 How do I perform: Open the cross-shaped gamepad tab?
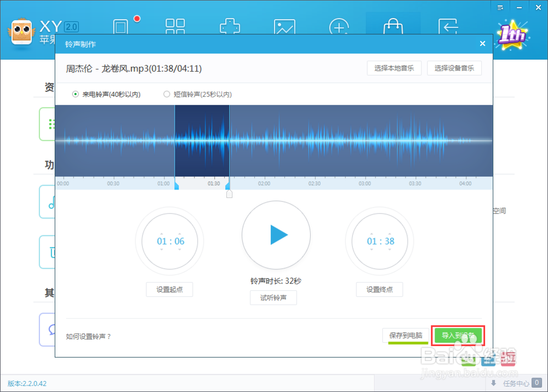(x=230, y=26)
